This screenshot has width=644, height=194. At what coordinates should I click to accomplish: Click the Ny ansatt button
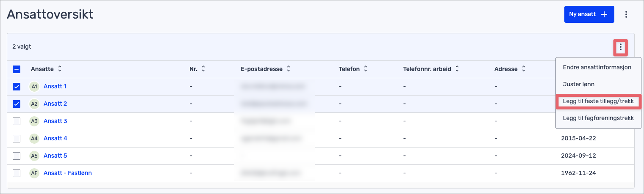coord(588,14)
